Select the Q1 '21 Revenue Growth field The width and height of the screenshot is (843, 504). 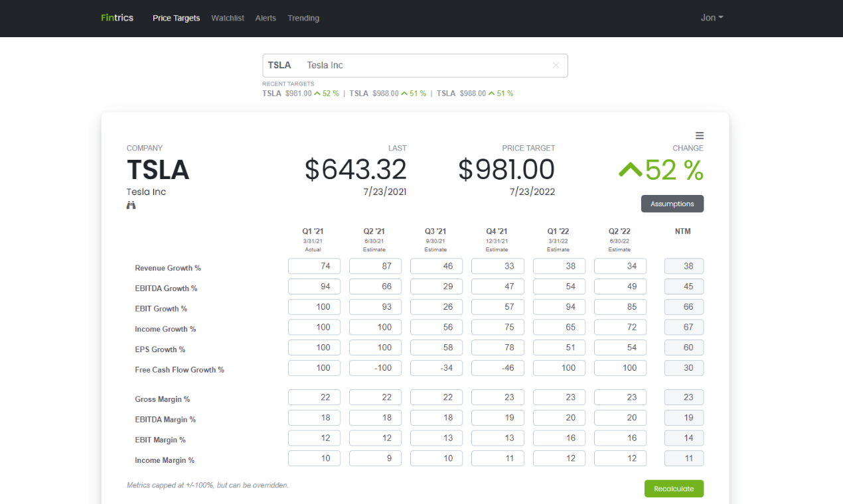[x=314, y=266]
